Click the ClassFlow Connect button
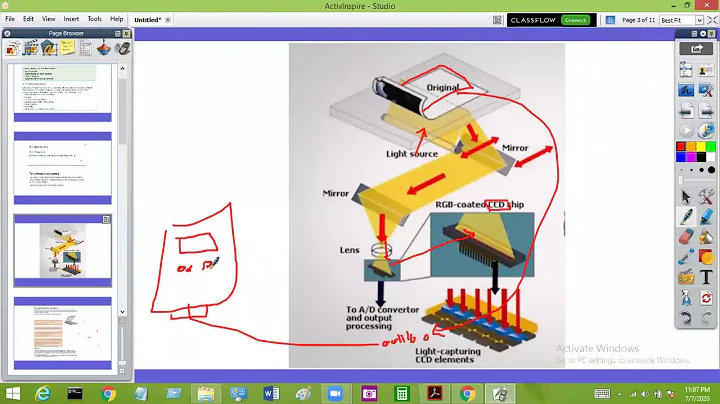This screenshot has width=720, height=404. click(575, 20)
